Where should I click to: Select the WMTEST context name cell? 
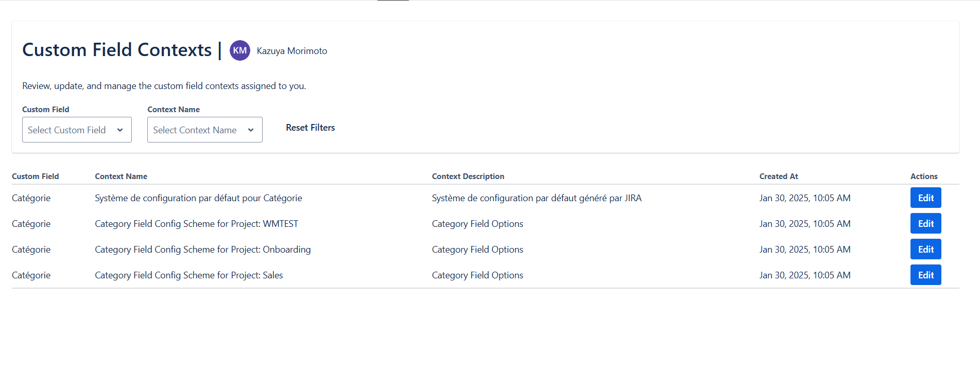196,224
